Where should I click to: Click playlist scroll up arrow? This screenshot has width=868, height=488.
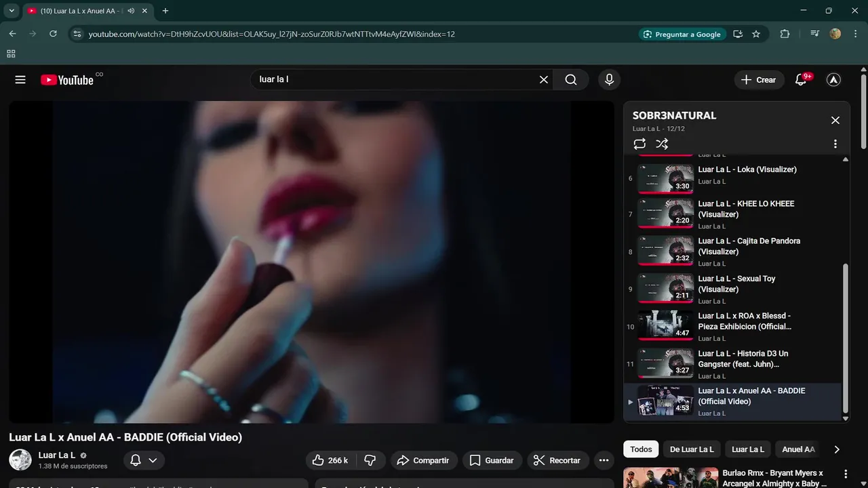(x=845, y=159)
